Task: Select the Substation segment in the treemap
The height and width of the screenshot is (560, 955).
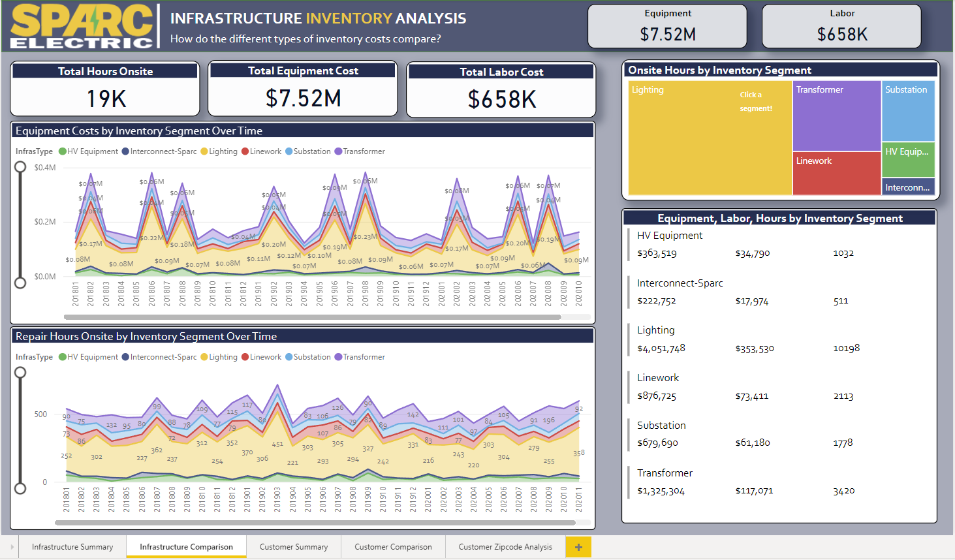Action: coord(909,111)
